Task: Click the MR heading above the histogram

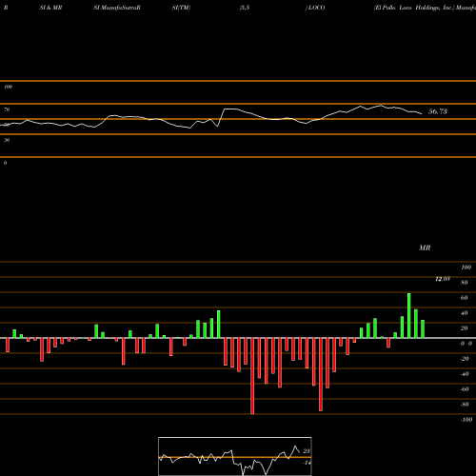Action: [425, 248]
